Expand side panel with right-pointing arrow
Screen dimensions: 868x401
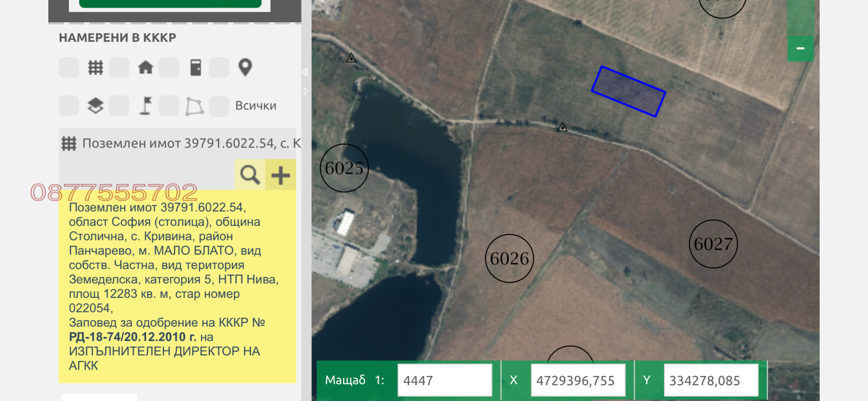pos(305,91)
